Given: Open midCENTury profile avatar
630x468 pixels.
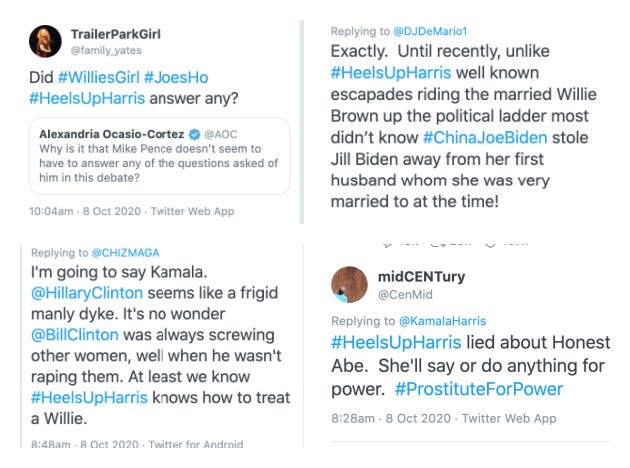Looking at the screenshot, I should (x=349, y=284).
